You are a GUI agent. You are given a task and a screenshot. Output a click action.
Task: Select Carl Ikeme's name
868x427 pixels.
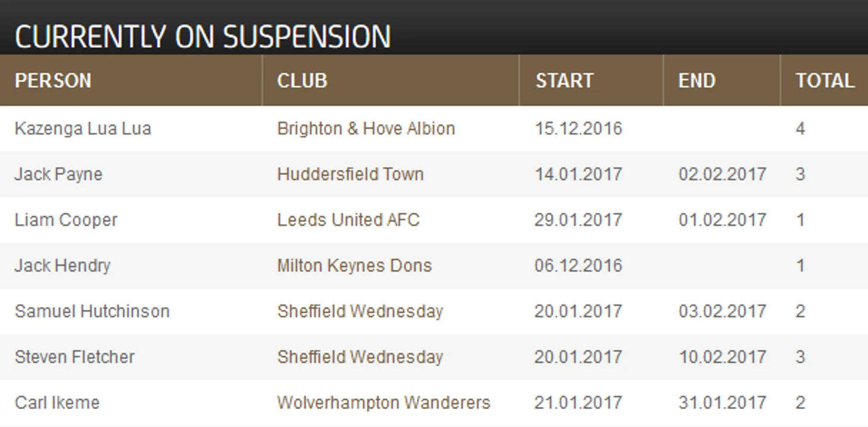pos(57,403)
